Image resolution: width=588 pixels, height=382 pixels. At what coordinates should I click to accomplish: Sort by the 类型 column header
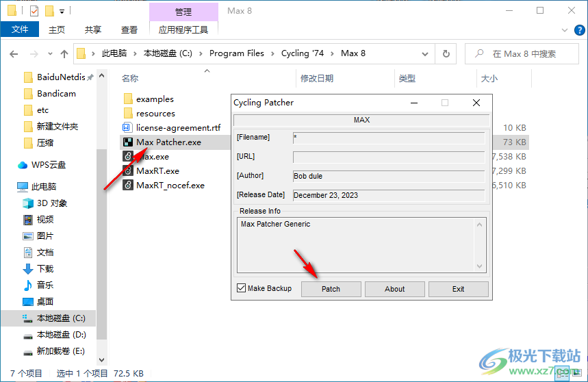407,78
